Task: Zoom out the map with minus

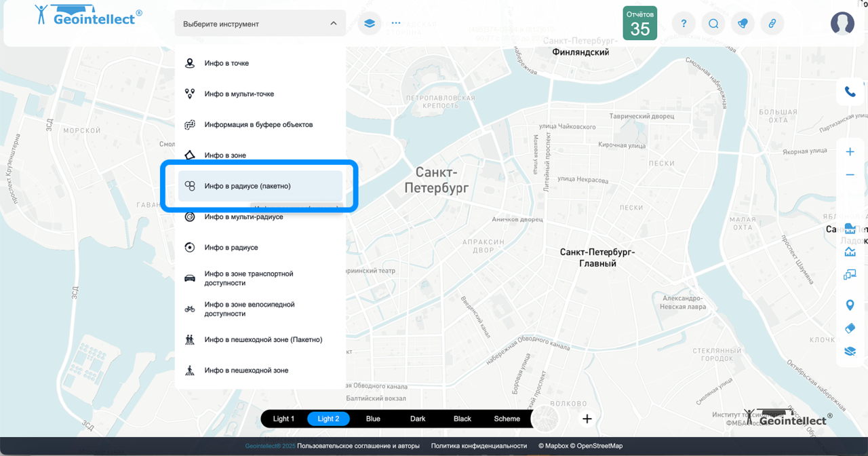Action: (x=850, y=175)
